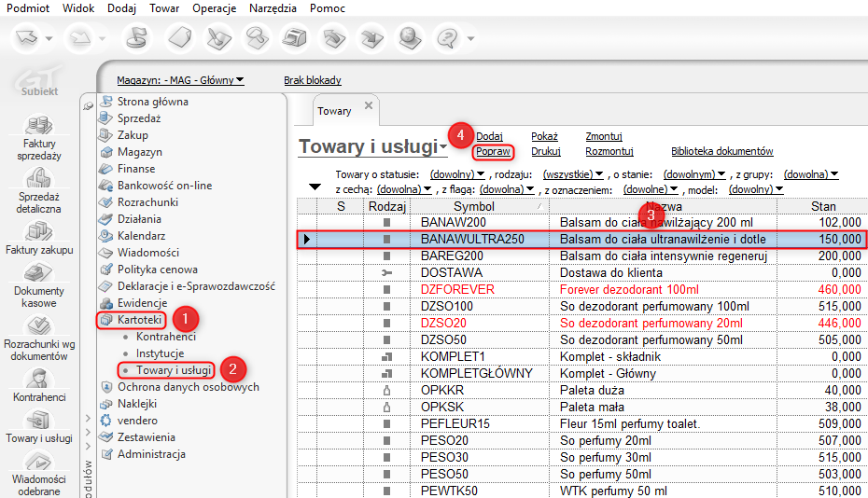The height and width of the screenshot is (498, 868).
Task: Open status filter (dowolny) dropdown
Action: [457, 174]
